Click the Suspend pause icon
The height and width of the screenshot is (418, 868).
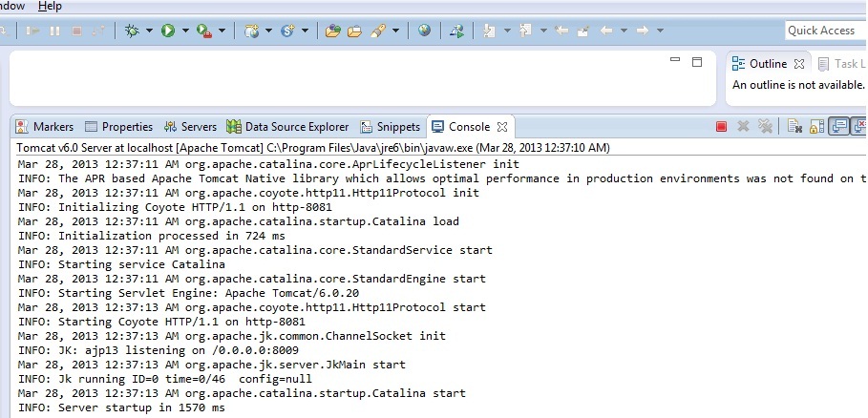[54, 31]
